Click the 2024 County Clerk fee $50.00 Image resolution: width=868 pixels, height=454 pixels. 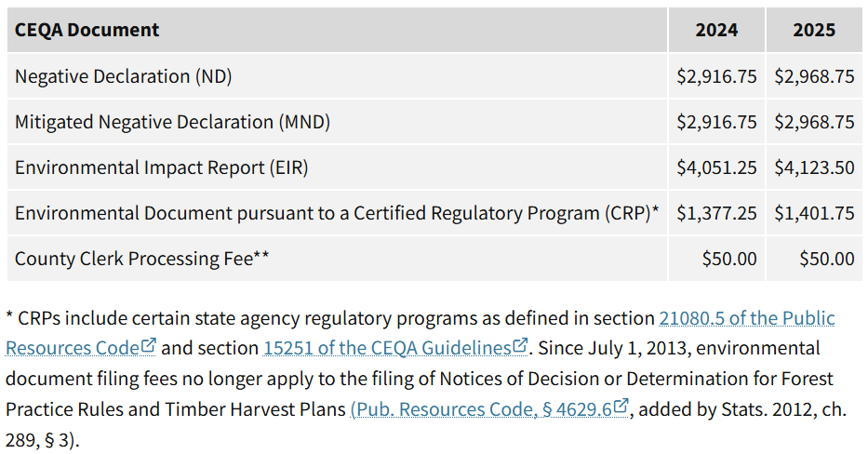tap(729, 259)
